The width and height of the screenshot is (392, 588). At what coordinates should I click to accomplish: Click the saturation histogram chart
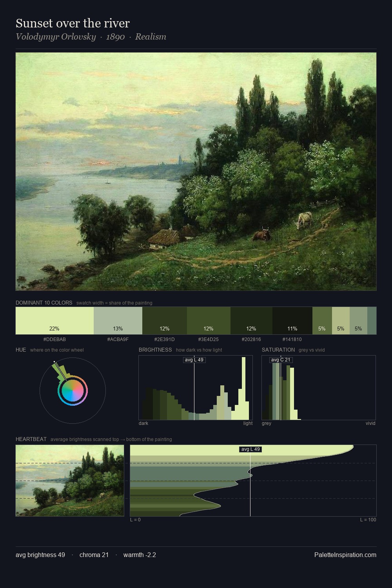[319, 388]
